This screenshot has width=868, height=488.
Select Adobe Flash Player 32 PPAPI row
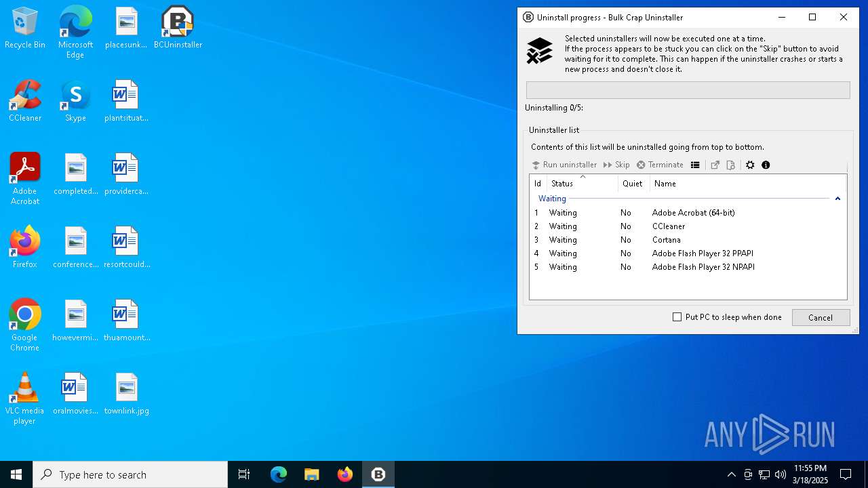click(x=688, y=253)
